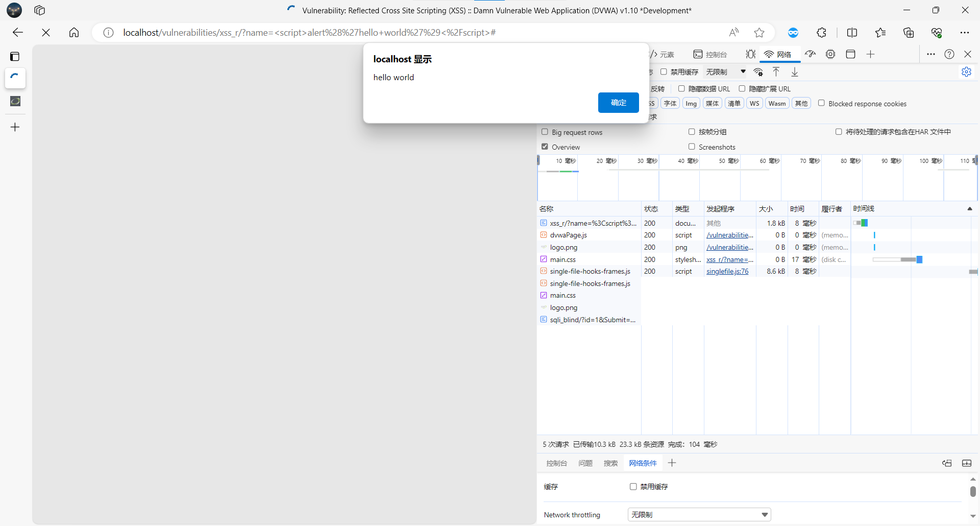Click the export HAR download arrow
The width and height of the screenshot is (980, 526).
pyautogui.click(x=795, y=72)
